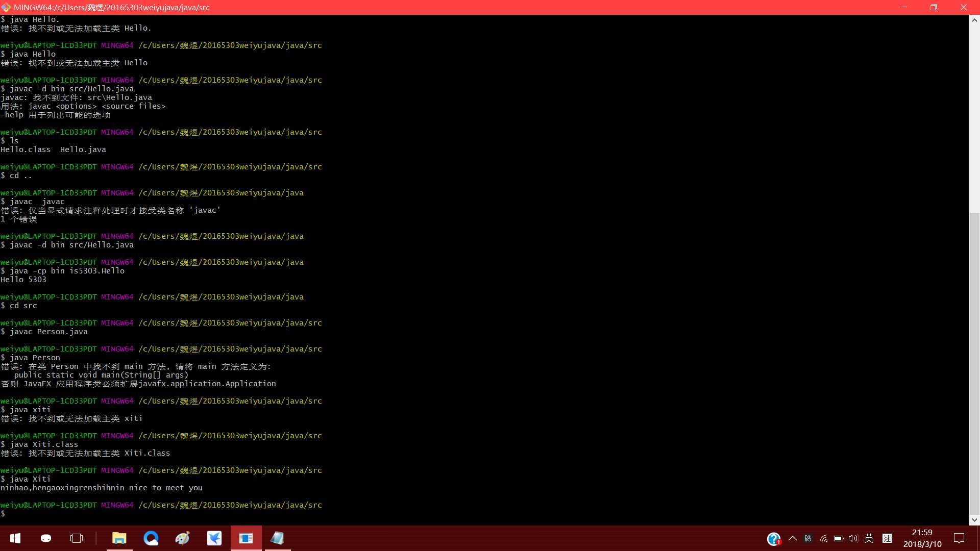Expand the hidden tray icons chevron
Viewport: 980px width, 551px height.
(x=793, y=539)
